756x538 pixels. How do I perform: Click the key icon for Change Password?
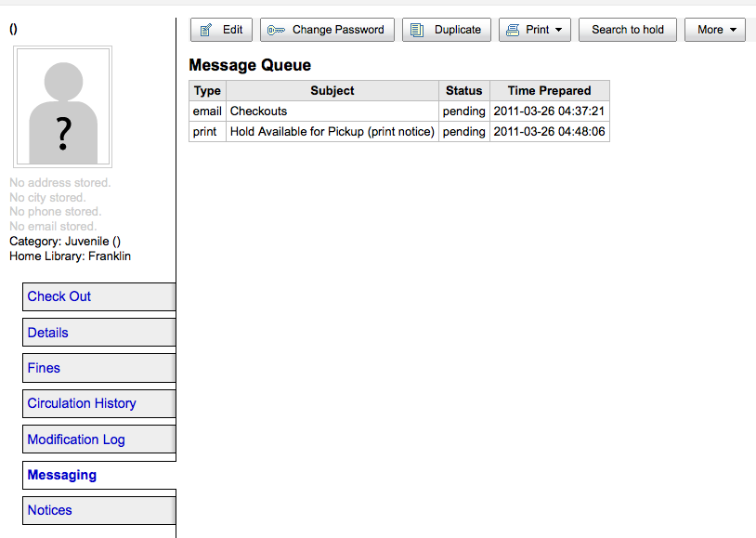pyautogui.click(x=276, y=30)
